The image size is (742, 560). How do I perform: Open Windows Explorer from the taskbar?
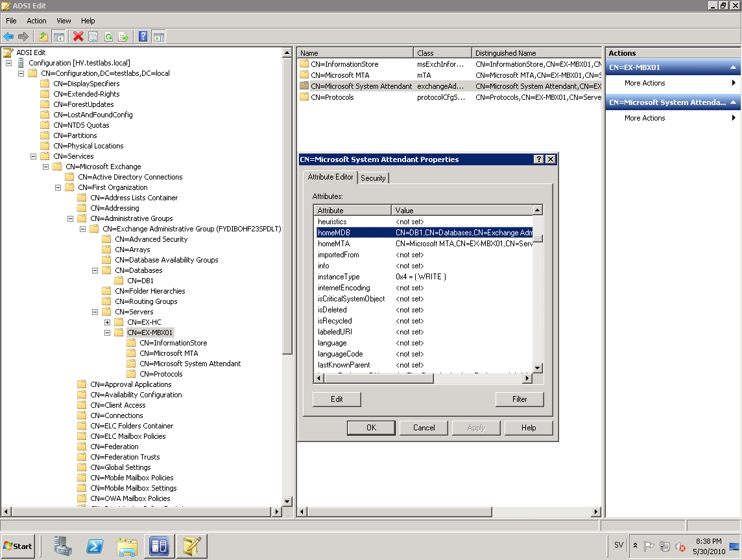(127, 546)
